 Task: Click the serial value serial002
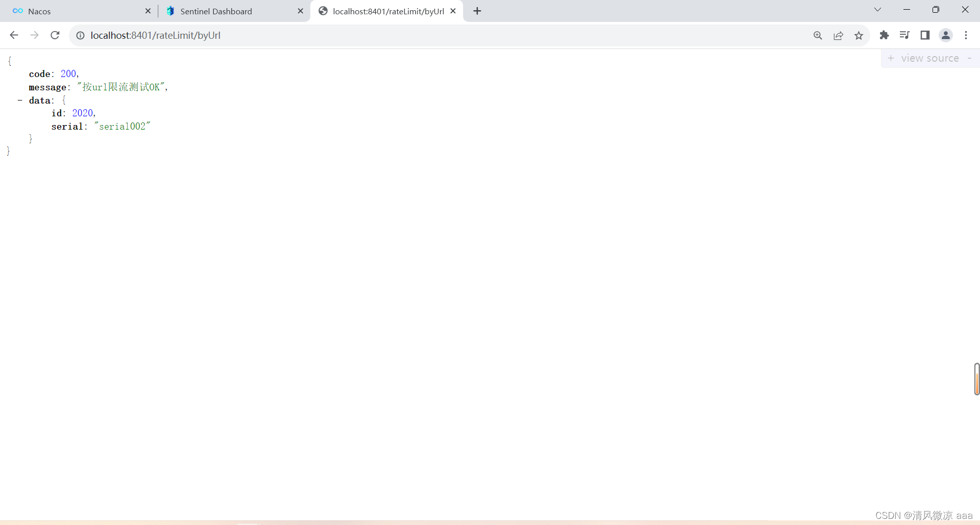click(x=122, y=127)
